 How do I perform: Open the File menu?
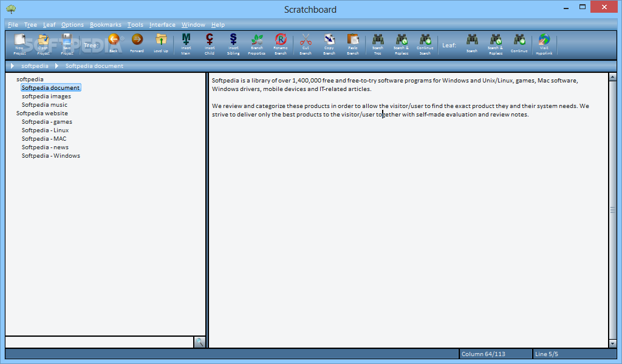coord(13,24)
